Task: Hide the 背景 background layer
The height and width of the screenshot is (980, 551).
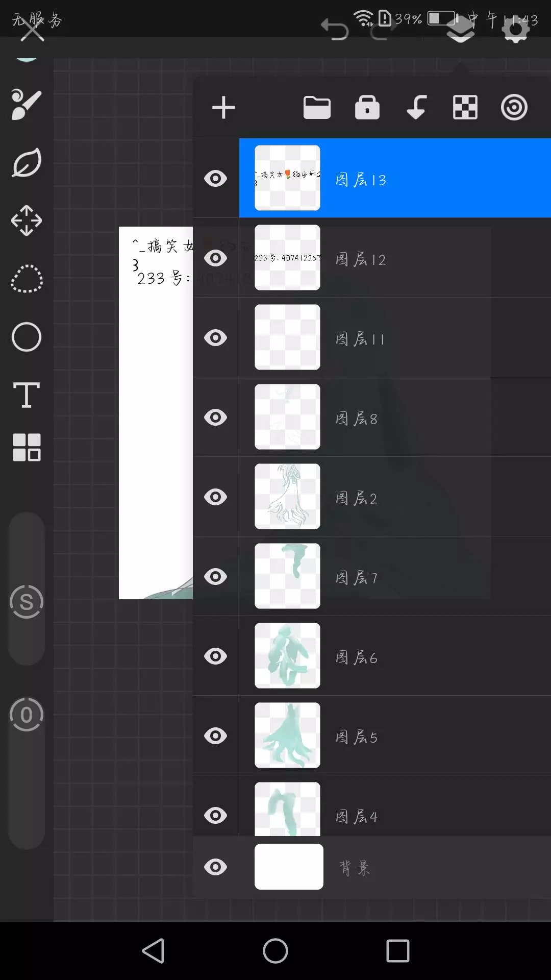Action: (x=215, y=867)
